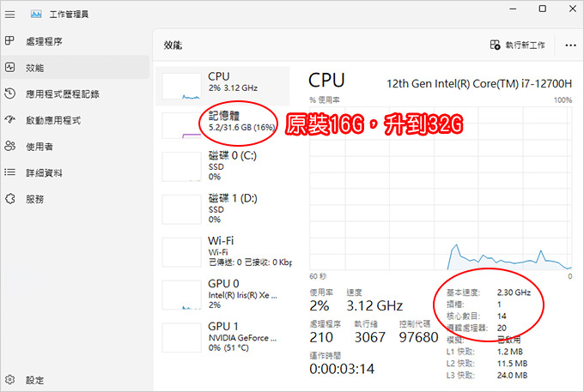
Task: Select the 處理程序 processes icon
Action: coord(9,40)
